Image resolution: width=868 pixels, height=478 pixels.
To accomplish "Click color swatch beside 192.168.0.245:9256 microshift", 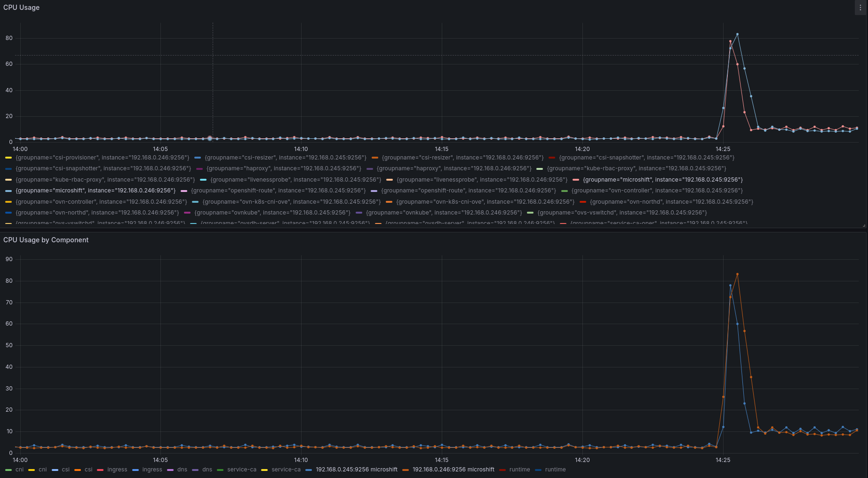I will click(309, 470).
